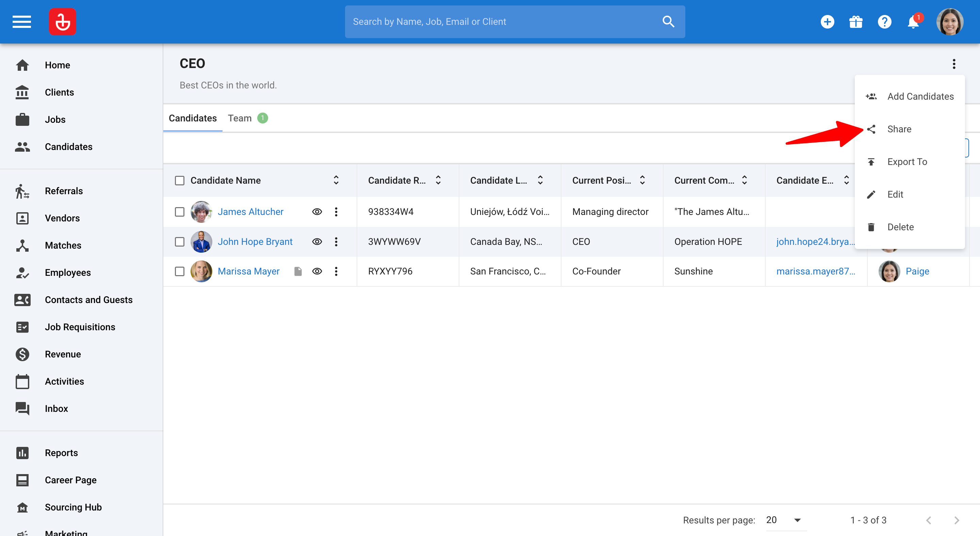Select Export To from the menu
Screen dimensions: 980x536
pyautogui.click(x=910, y=162)
